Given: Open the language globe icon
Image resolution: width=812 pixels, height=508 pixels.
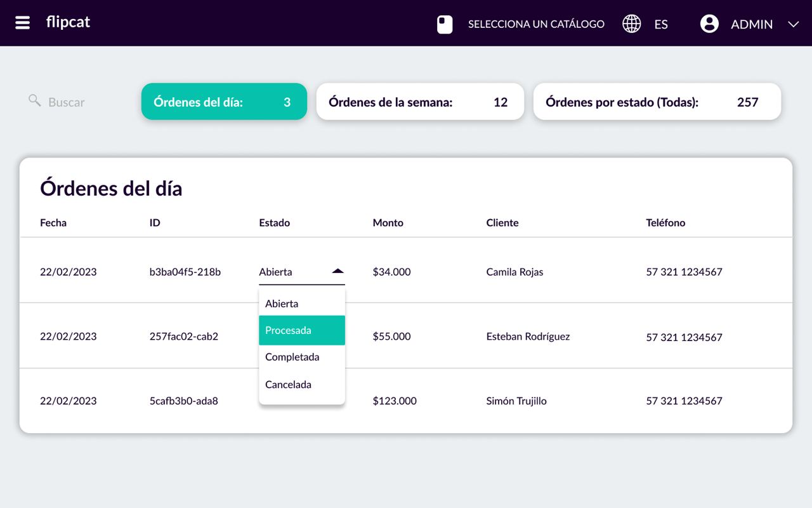Looking at the screenshot, I should coord(631,23).
